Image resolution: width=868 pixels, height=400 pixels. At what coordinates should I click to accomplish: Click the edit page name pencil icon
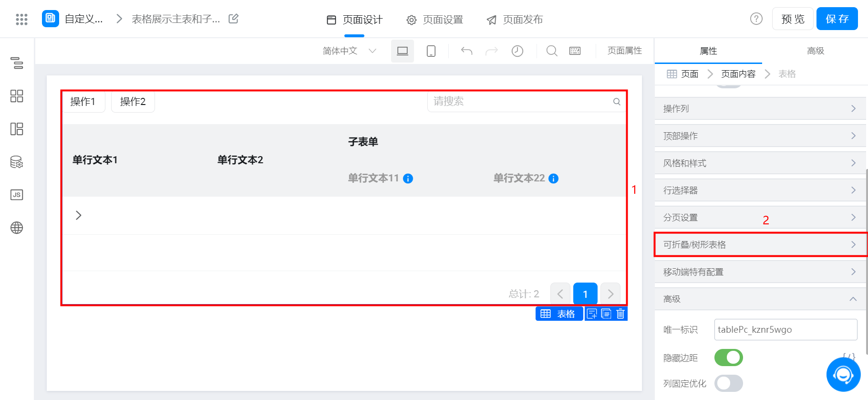(x=233, y=19)
